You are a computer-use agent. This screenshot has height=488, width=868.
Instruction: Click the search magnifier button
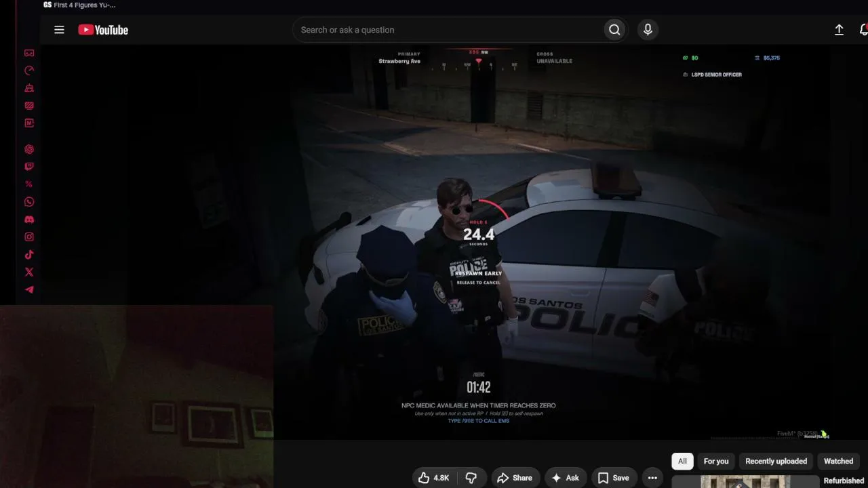pos(614,30)
